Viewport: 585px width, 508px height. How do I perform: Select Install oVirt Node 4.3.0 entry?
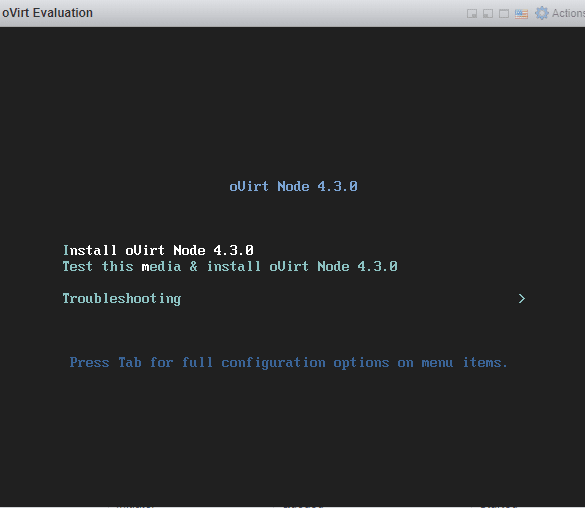158,250
